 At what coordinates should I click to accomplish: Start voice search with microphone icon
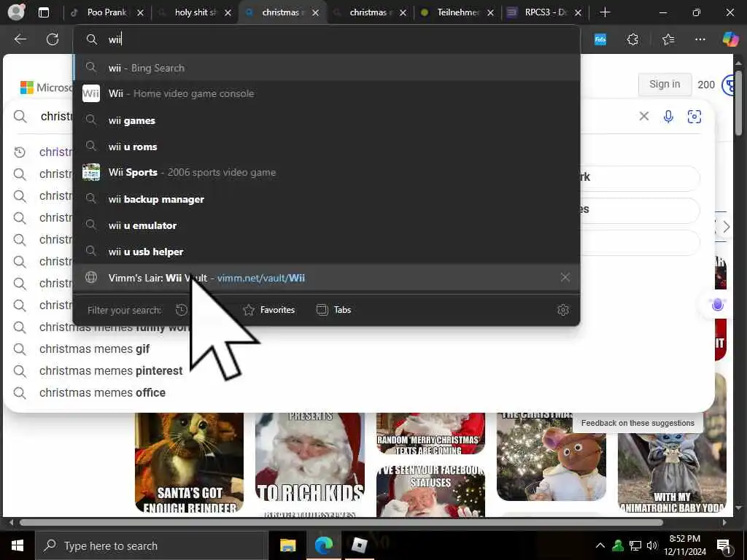(x=668, y=117)
